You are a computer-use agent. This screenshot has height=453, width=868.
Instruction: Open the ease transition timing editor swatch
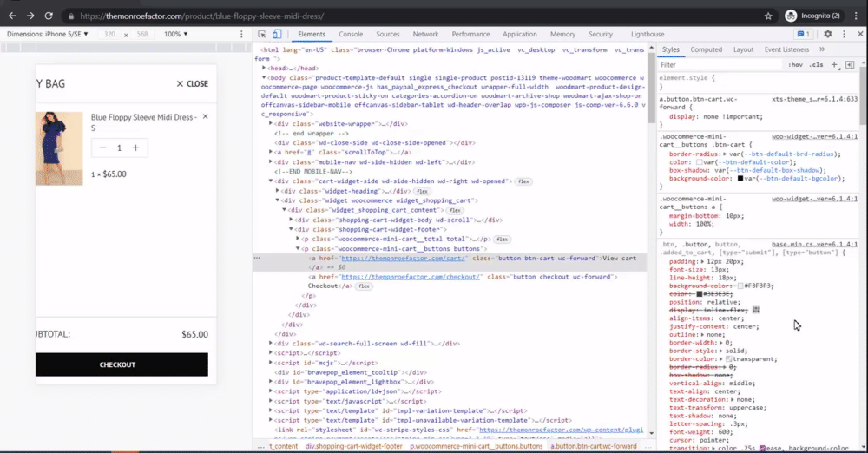pos(762,448)
